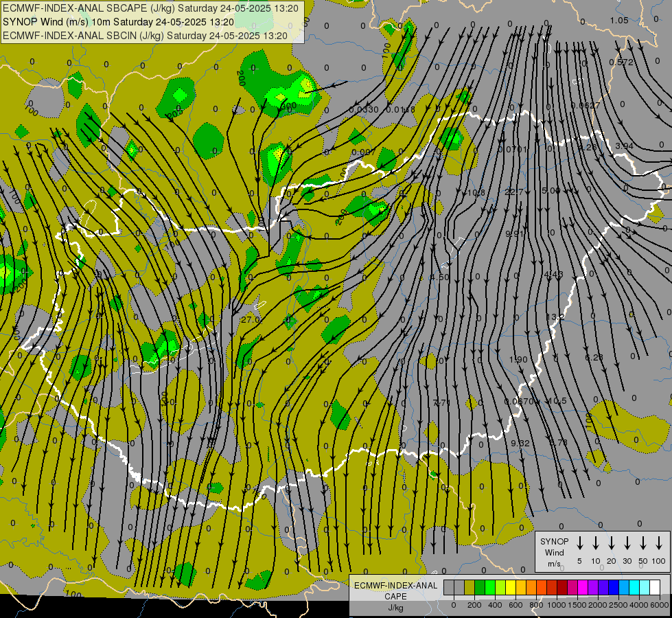Viewport: 672px width, 618px height.
Task: Click the SBCIN title line in header
Action: [x=145, y=36]
